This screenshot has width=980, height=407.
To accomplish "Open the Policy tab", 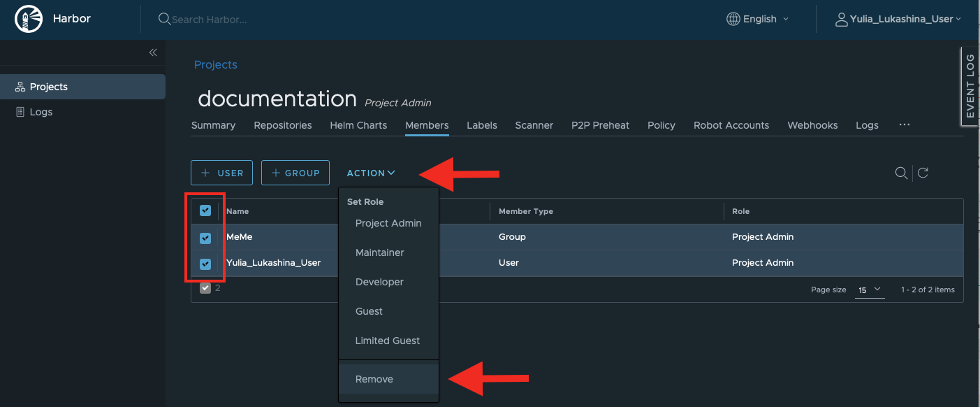I will click(661, 125).
